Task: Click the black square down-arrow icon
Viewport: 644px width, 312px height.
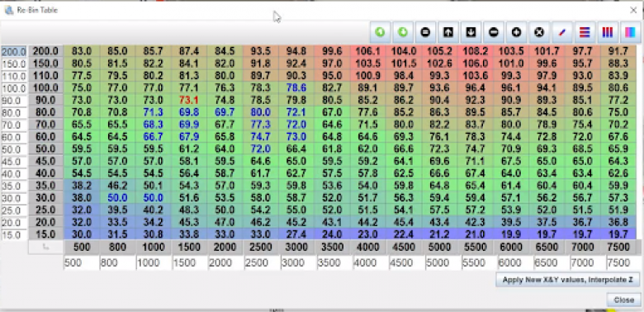Action: pyautogui.click(x=471, y=32)
